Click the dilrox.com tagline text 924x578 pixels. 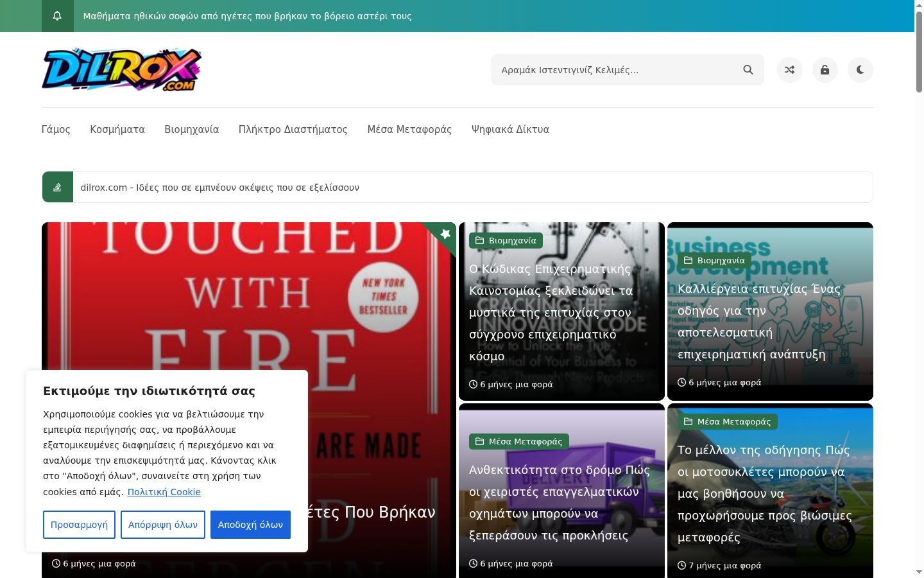220,188
